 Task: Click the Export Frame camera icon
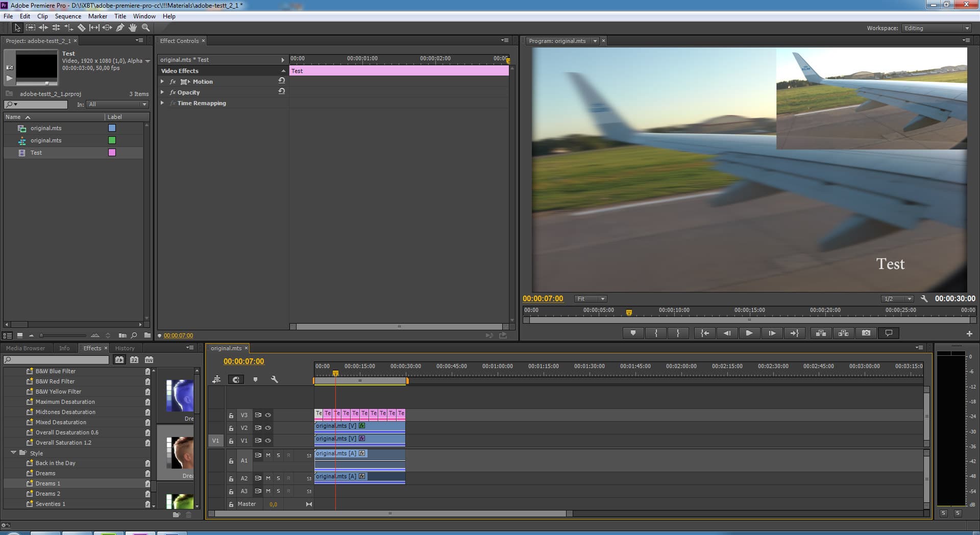coord(866,333)
